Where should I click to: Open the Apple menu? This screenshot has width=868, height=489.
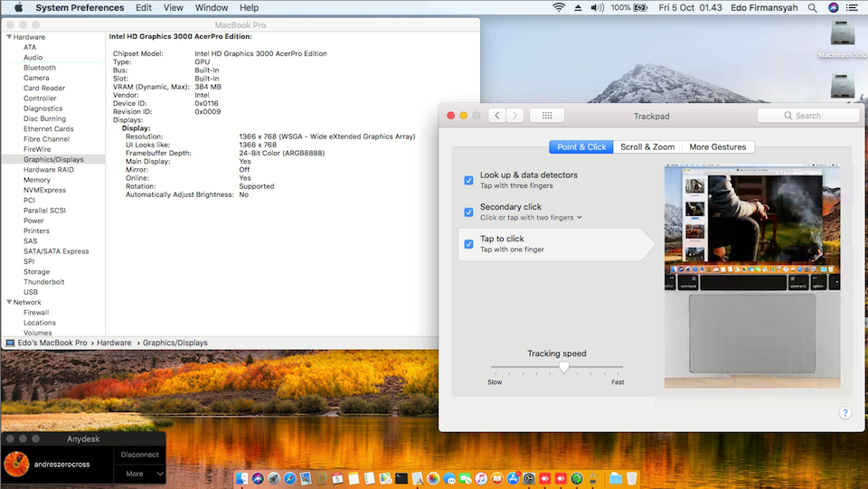(x=18, y=8)
